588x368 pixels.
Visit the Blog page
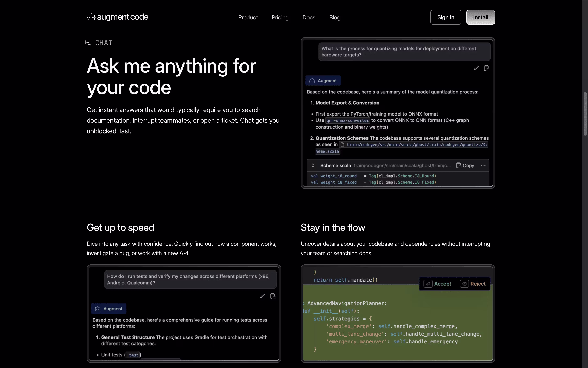335,18
